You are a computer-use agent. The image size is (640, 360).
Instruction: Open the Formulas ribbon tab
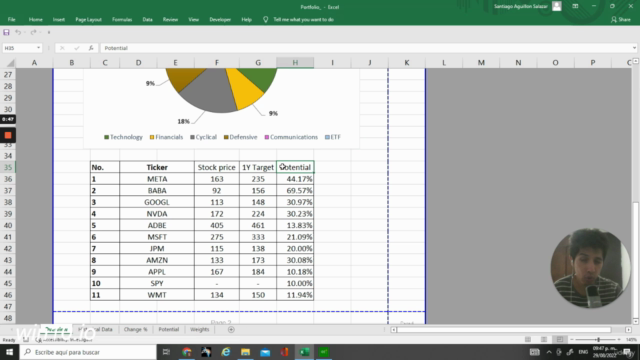pos(122,19)
